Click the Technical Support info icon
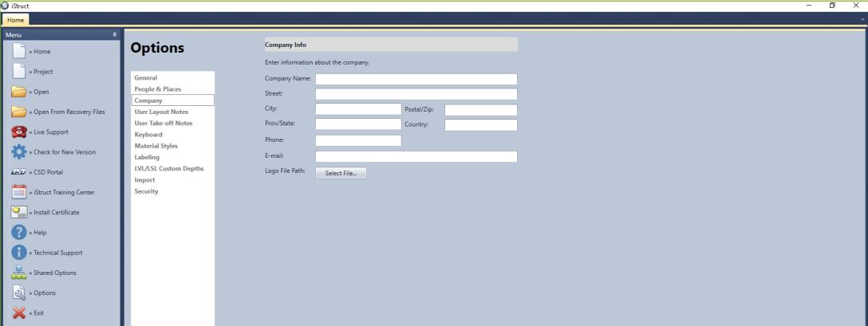 click(x=19, y=253)
